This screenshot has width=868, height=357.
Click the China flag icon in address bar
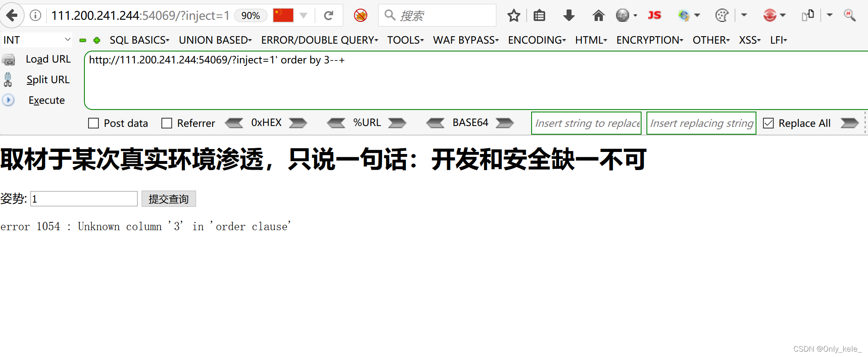[283, 16]
